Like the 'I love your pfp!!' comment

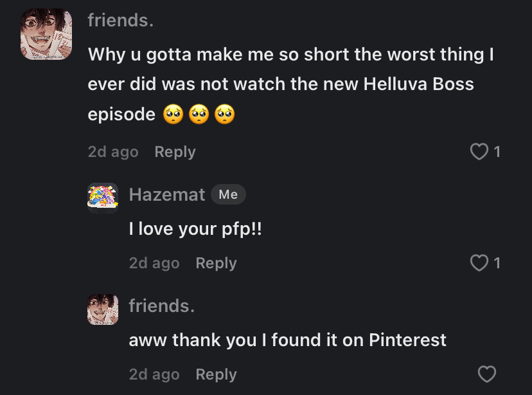(479, 263)
